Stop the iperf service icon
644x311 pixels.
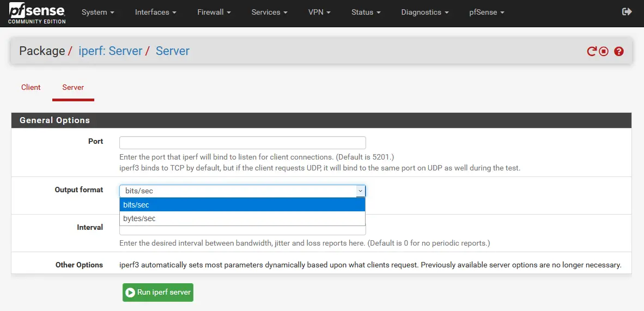603,51
